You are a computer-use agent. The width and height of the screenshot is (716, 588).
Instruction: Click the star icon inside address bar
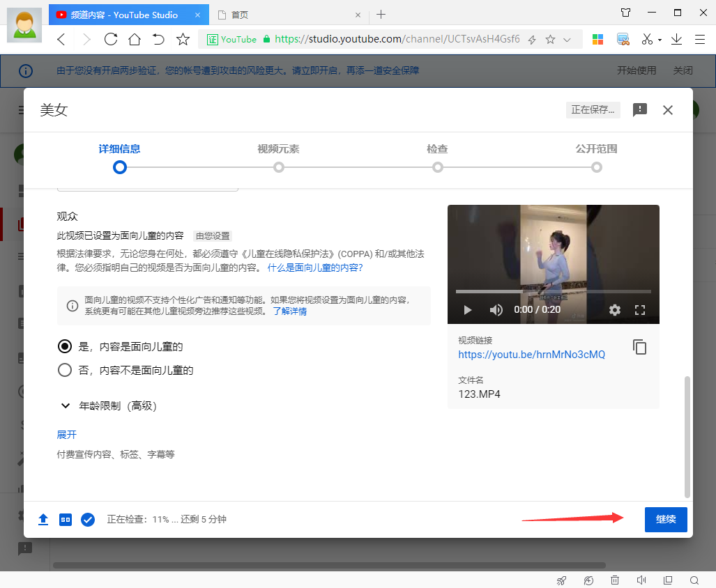pyautogui.click(x=550, y=40)
